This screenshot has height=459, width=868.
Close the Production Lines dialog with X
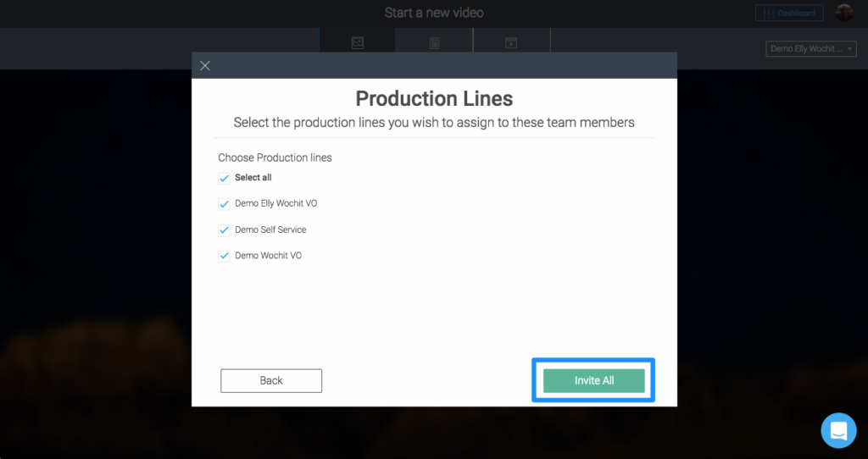click(205, 66)
